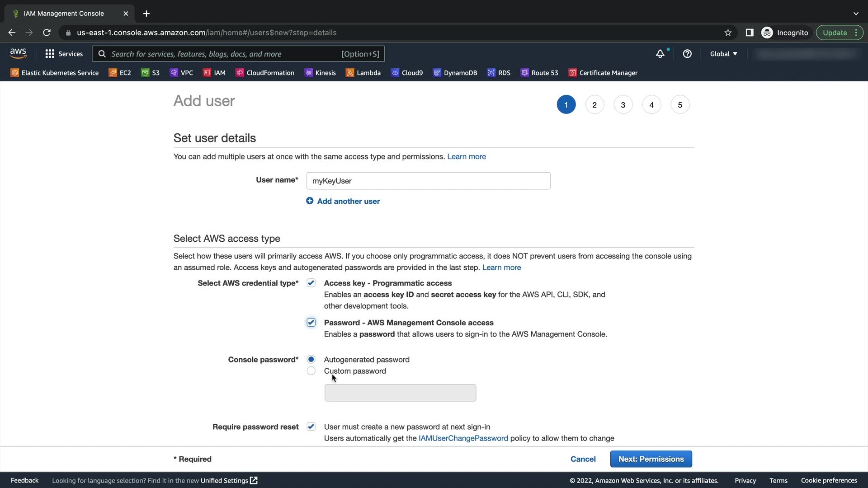Bookmark page with the star icon

pyautogui.click(x=728, y=33)
